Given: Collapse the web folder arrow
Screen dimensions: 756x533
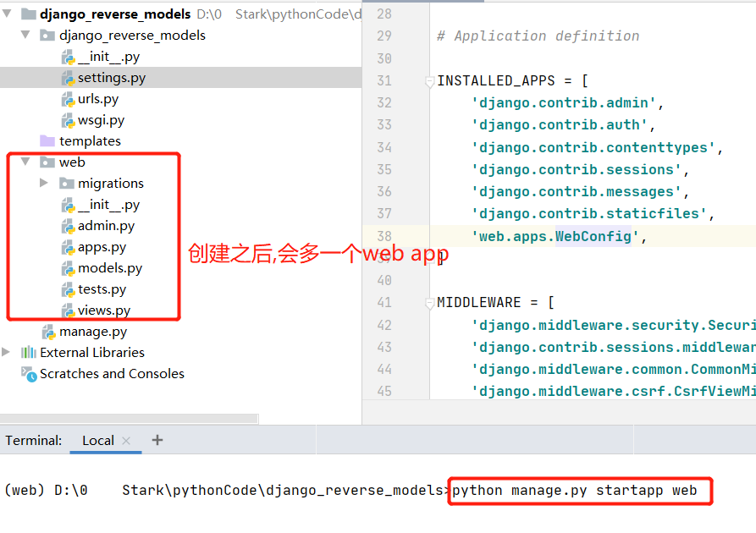Looking at the screenshot, I should point(25,162).
